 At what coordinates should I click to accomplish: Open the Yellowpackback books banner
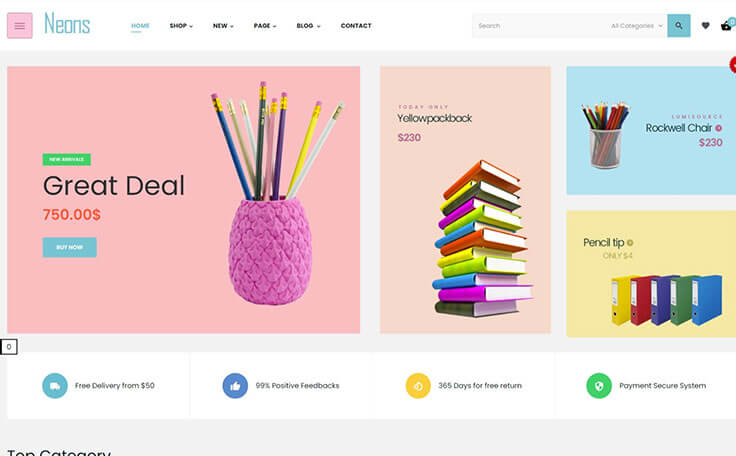[x=465, y=200]
